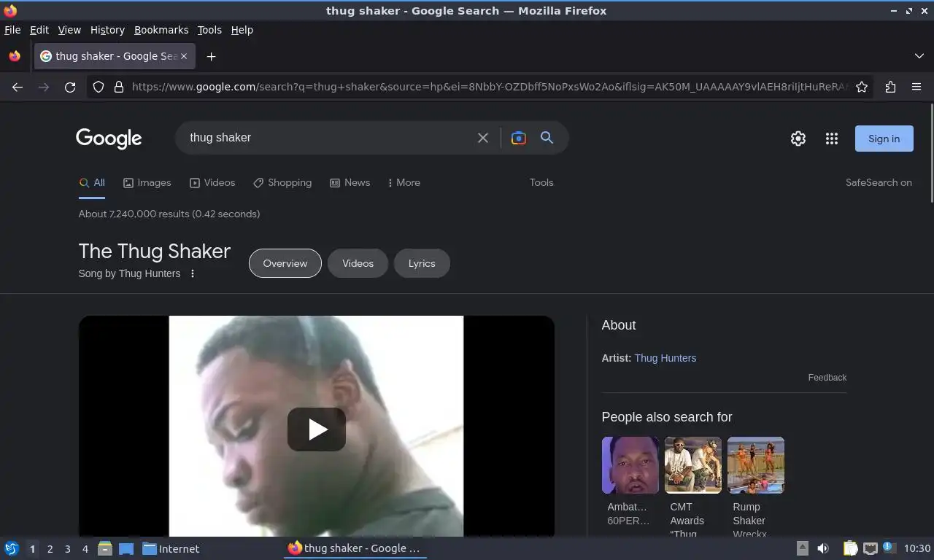Click the show desktop taskbar icon
Image resolution: width=934 pixels, height=560 pixels.
pyautogui.click(x=126, y=548)
